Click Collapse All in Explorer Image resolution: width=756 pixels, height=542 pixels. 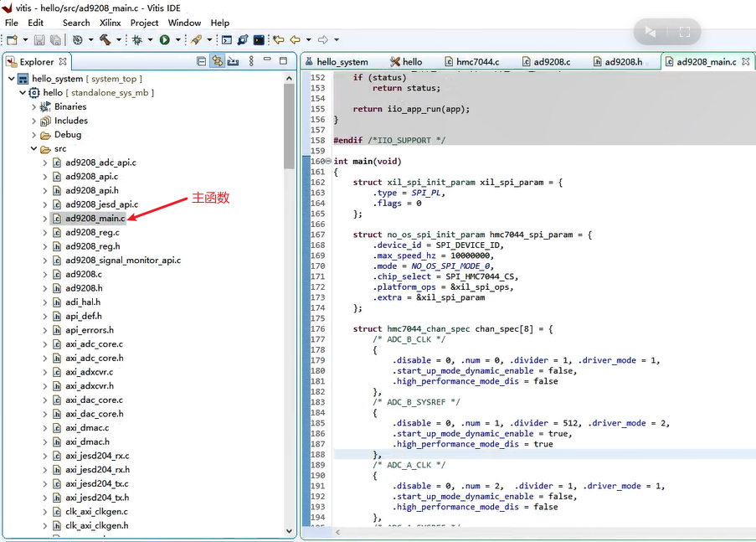tap(202, 61)
